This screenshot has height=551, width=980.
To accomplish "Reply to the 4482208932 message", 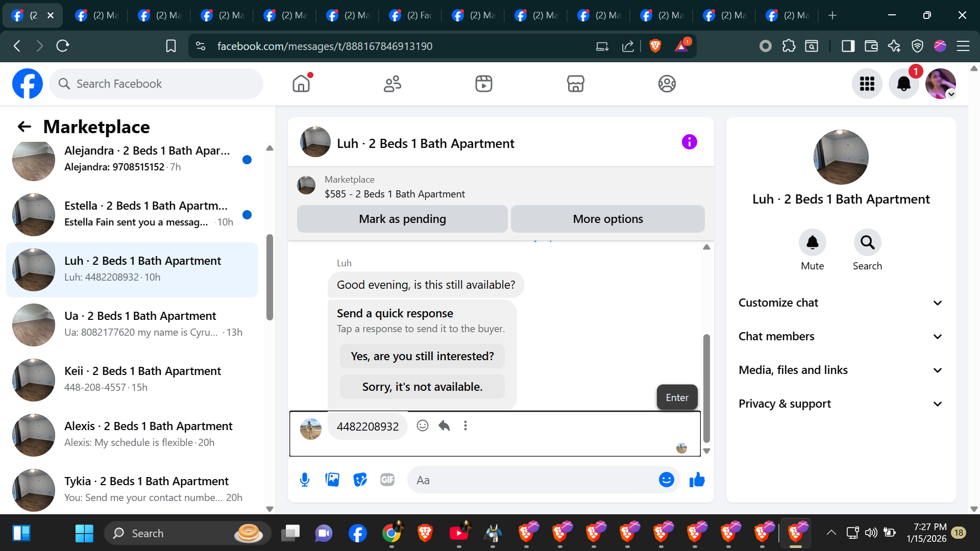I will tap(444, 425).
